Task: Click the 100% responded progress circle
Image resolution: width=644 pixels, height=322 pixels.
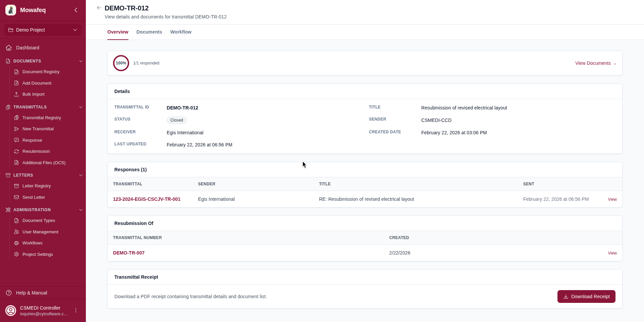Action: [121, 63]
